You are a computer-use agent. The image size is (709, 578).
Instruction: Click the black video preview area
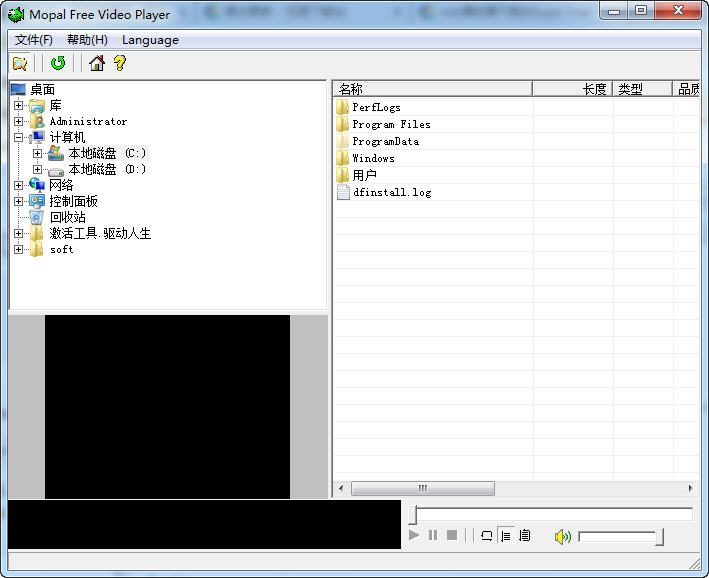pyautogui.click(x=167, y=407)
